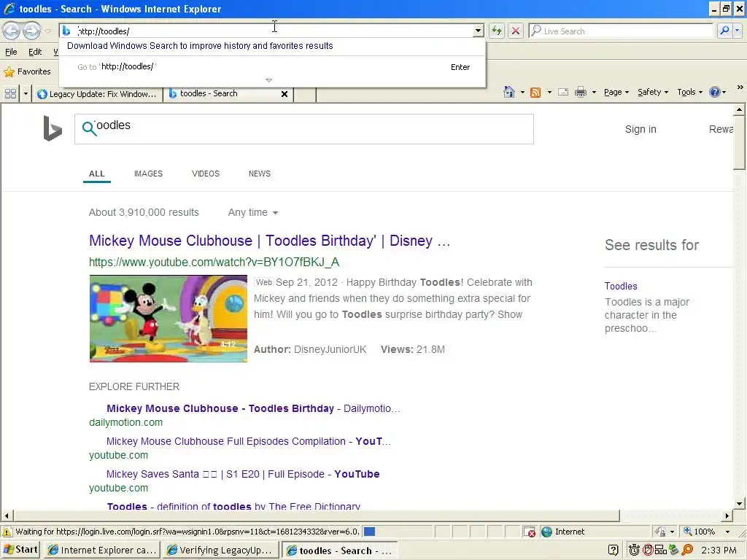Close the toodles - Search tab
747x560 pixels.
285,94
